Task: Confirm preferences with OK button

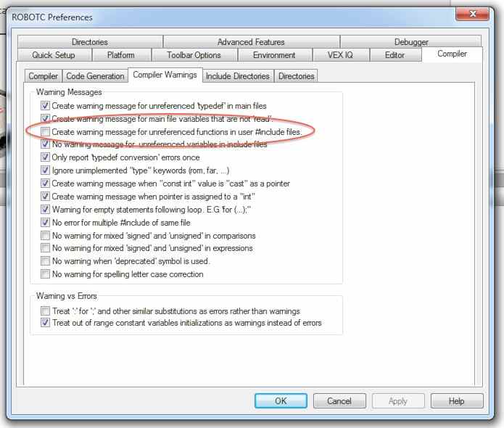Action: click(x=281, y=401)
